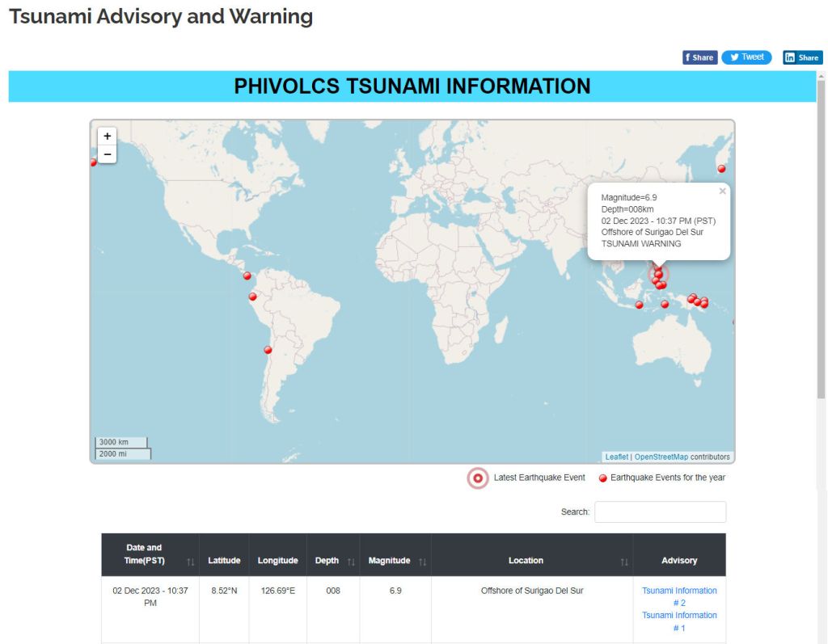
Task: Sort table by Depth column
Action: tap(333, 561)
